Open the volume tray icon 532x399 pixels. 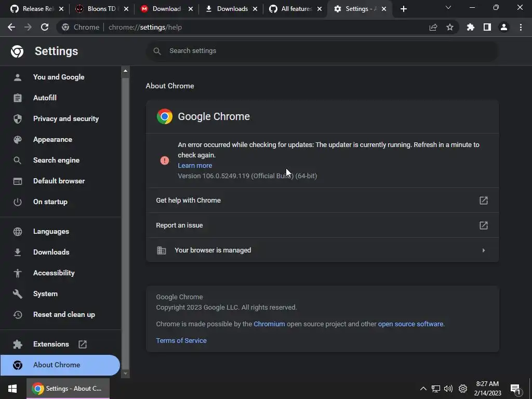pos(448,389)
